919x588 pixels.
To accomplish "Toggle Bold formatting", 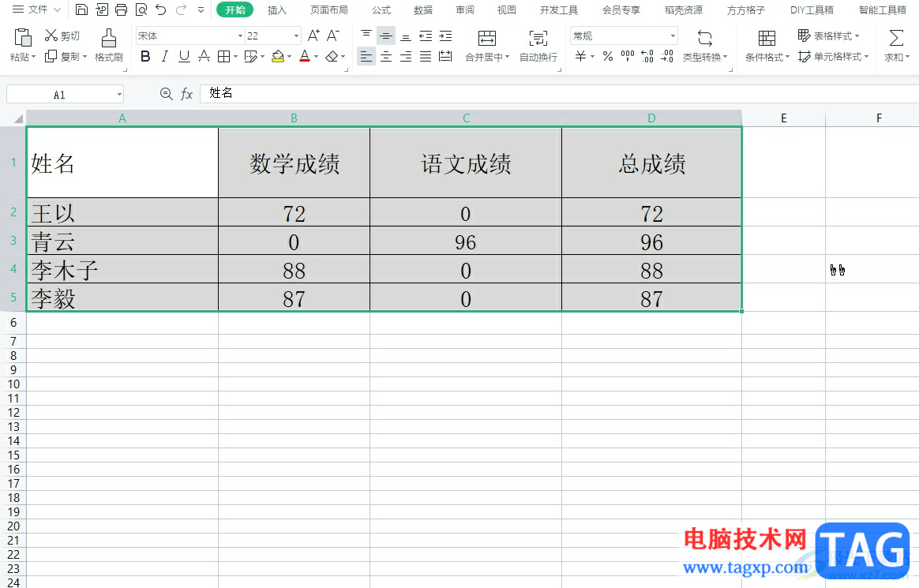I will (x=145, y=56).
